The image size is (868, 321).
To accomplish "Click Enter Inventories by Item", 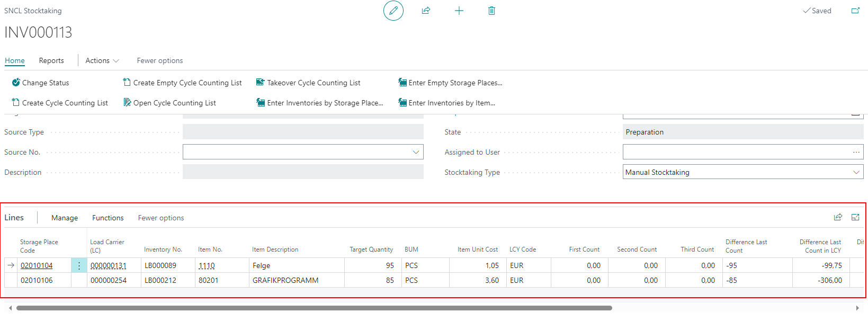I will click(446, 103).
